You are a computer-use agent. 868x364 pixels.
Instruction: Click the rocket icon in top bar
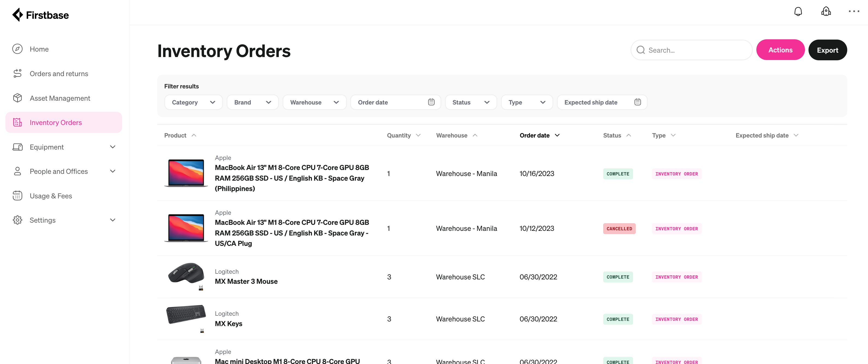click(826, 11)
